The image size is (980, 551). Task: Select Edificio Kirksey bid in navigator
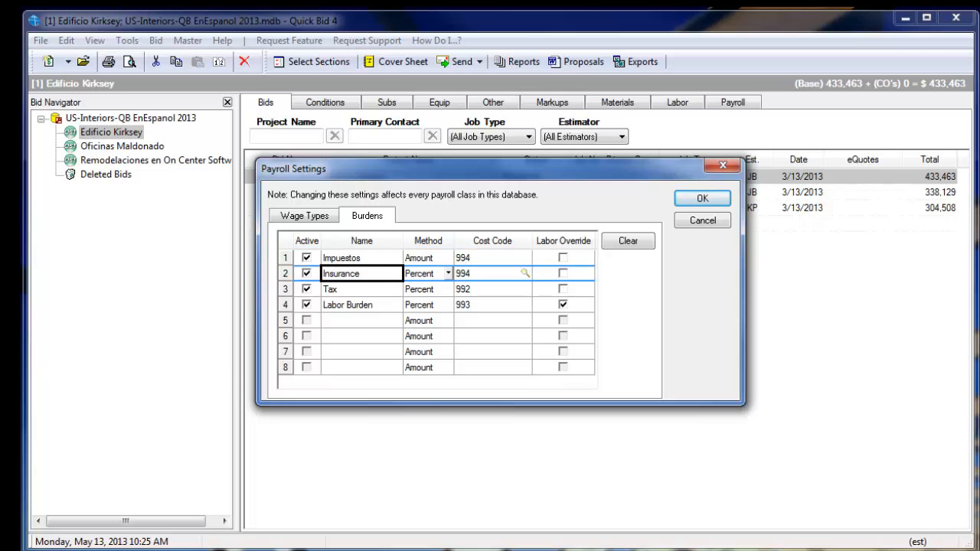click(111, 132)
